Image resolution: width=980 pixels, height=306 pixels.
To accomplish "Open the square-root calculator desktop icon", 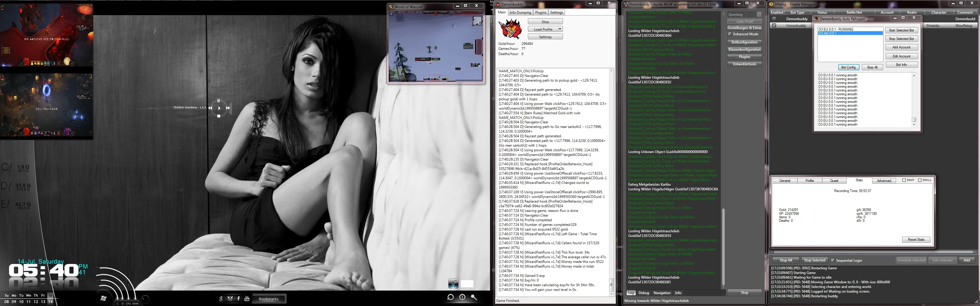I will click(x=453, y=283).
